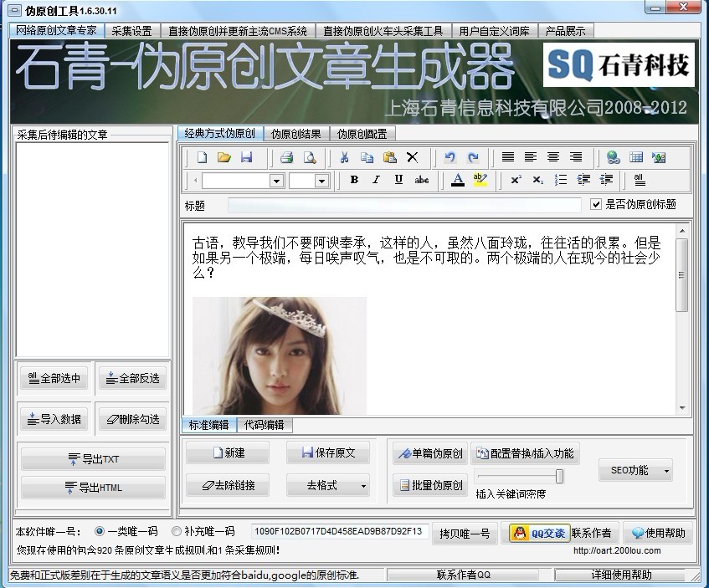
Task: Switch to the 采集设置 tab
Action: 131,31
